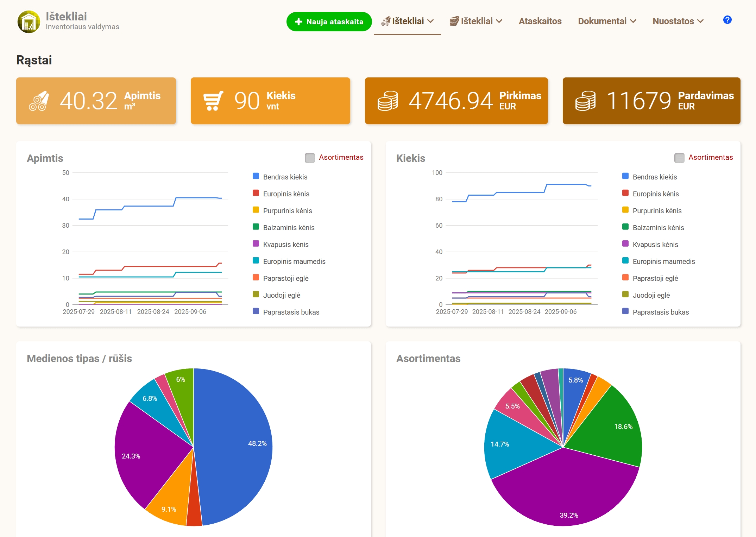Click the logs icon in first Ištekliai menu
The width and height of the screenshot is (756, 537).
(x=386, y=21)
